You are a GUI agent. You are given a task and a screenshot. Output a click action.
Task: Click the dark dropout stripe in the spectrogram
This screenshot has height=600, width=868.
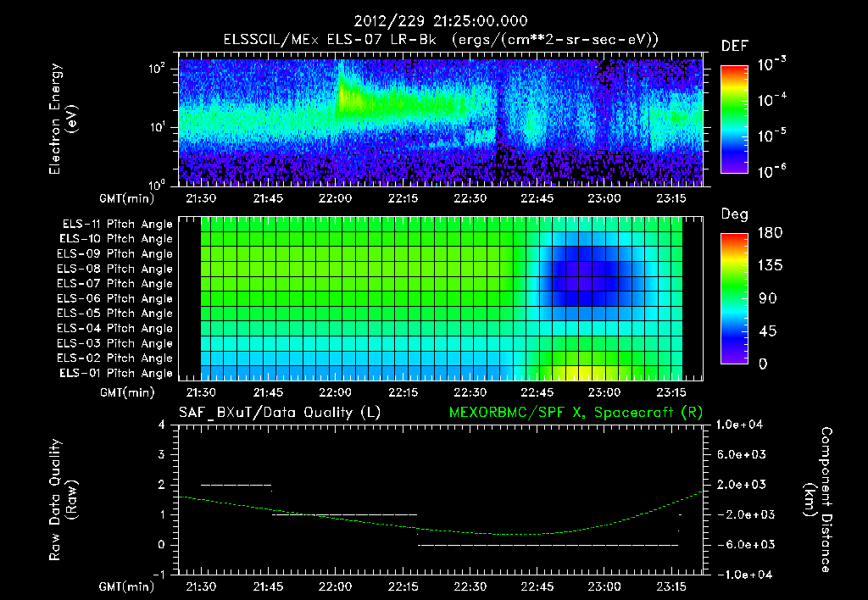tap(500, 123)
